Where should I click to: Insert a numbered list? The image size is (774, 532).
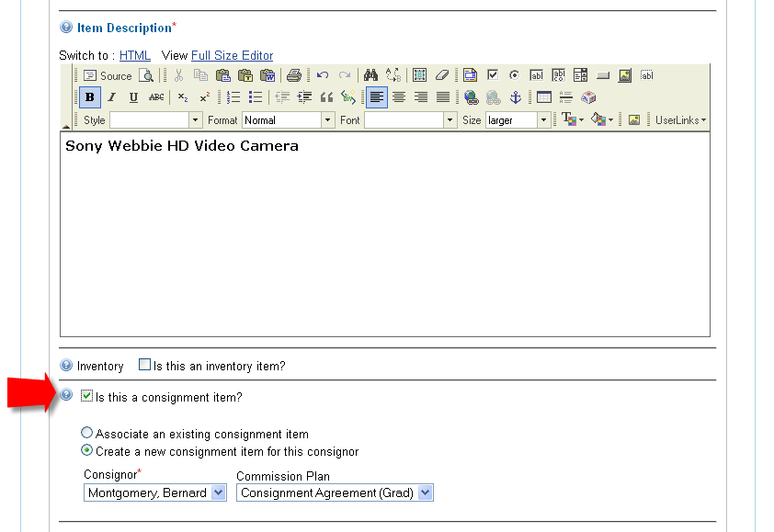click(x=233, y=97)
